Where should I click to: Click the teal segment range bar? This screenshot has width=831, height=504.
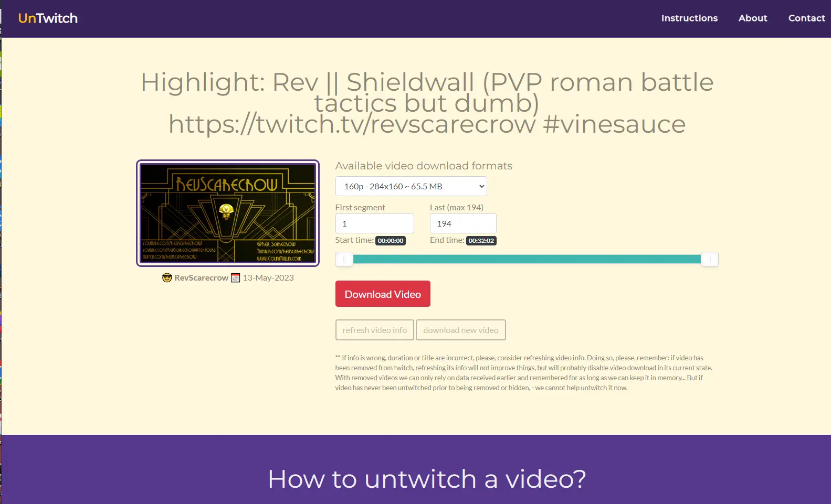click(527, 259)
